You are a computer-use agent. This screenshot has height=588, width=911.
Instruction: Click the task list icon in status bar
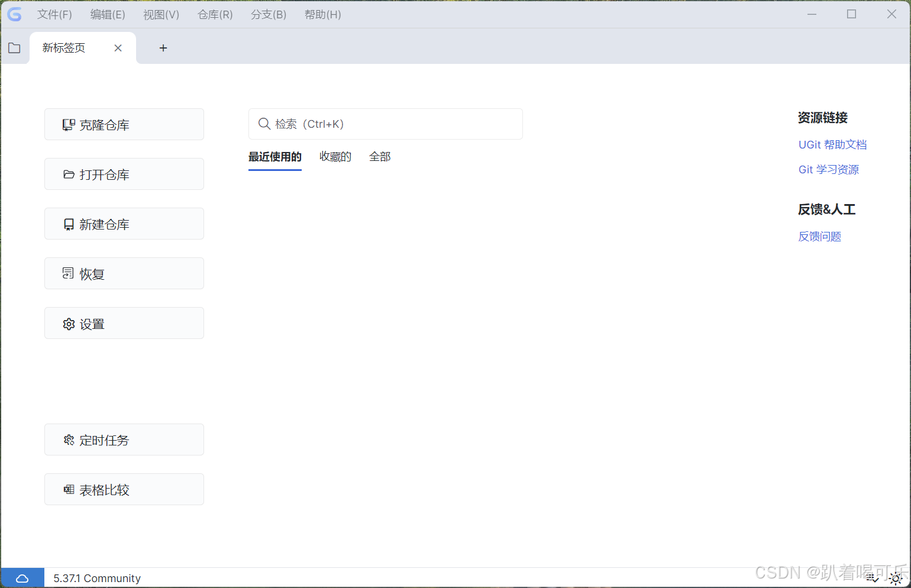tap(873, 579)
